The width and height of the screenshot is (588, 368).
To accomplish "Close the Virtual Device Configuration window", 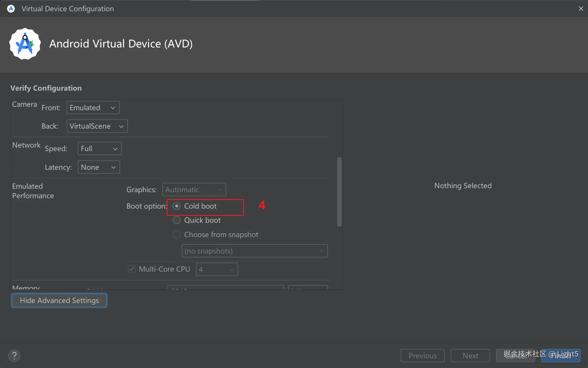I will (581, 9).
